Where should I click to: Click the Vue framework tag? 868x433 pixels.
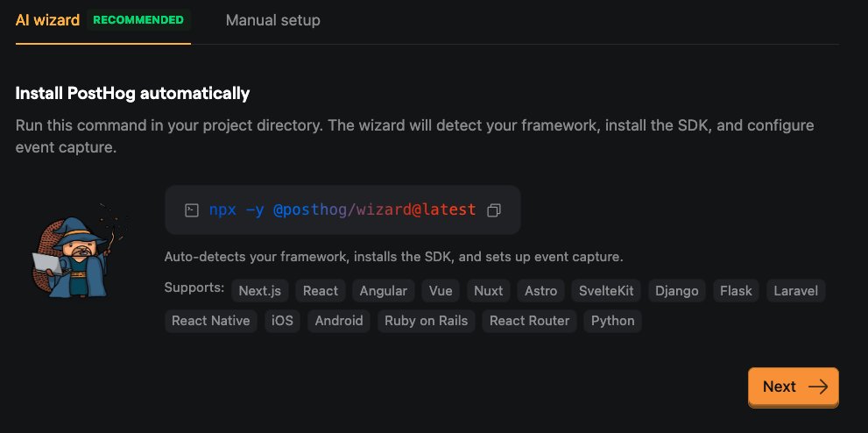click(441, 291)
